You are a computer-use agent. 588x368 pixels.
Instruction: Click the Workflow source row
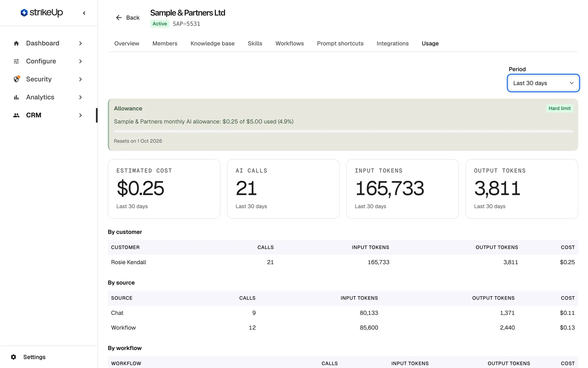pyautogui.click(x=343, y=327)
